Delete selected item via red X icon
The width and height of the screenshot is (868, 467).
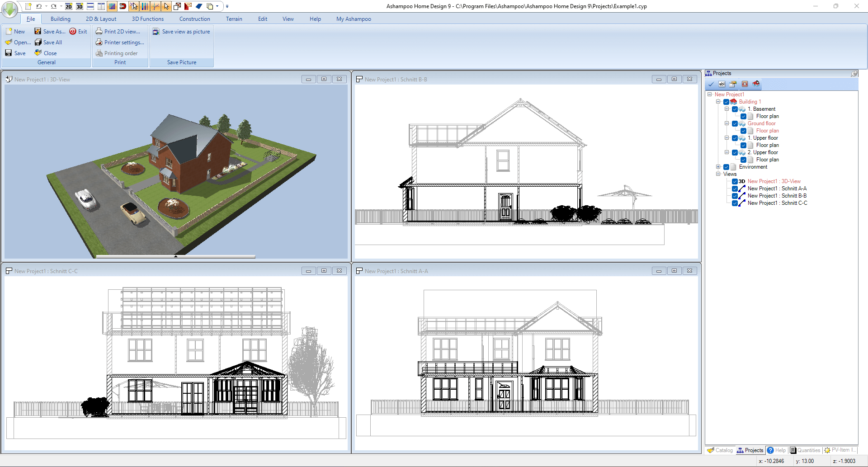[745, 84]
